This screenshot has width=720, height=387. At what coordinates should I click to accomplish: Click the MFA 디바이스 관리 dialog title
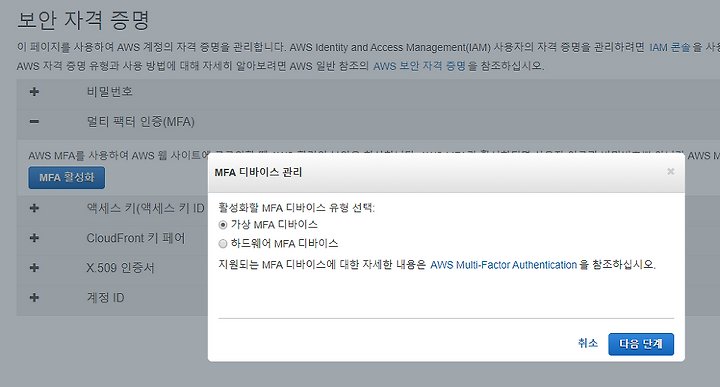(258, 172)
